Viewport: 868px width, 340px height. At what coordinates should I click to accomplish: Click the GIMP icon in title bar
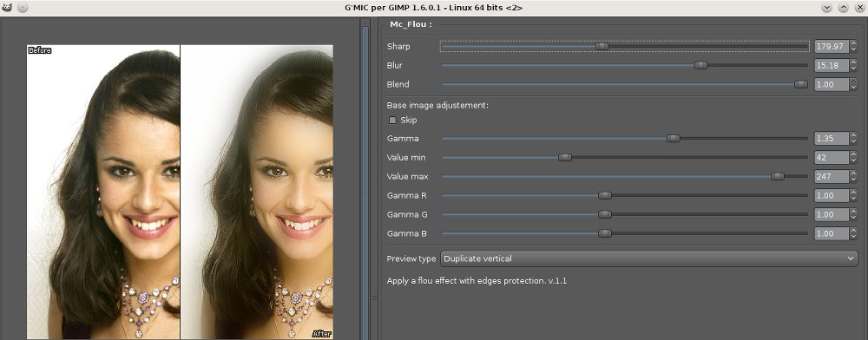click(x=6, y=8)
